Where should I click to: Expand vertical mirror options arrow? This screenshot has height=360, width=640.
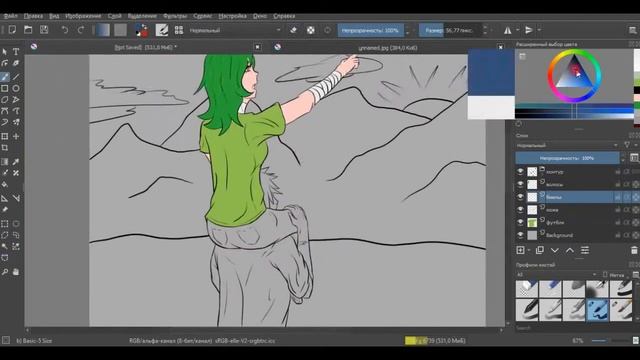[x=539, y=30]
